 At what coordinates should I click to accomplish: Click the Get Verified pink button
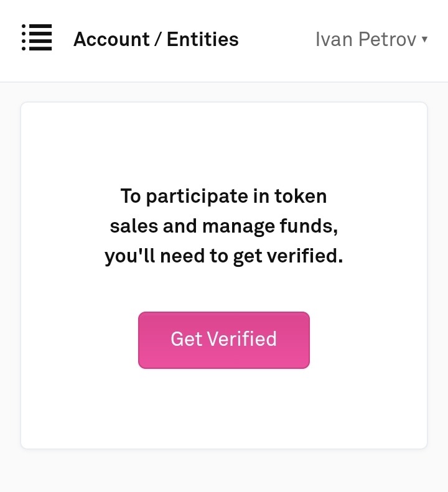[x=223, y=340]
